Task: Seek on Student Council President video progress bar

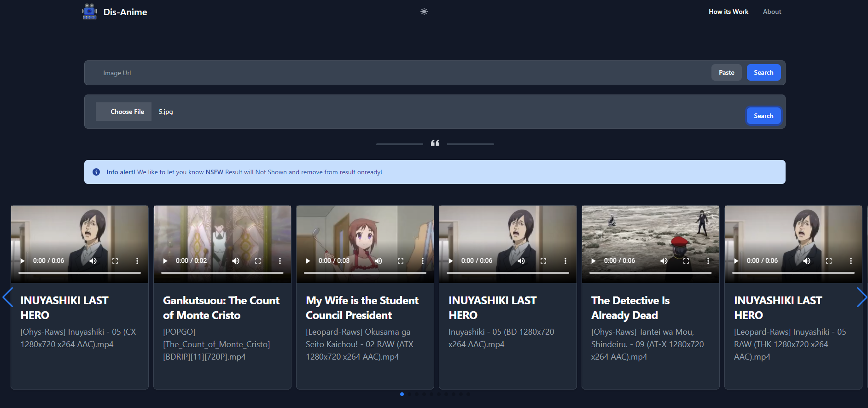Action: (x=365, y=273)
